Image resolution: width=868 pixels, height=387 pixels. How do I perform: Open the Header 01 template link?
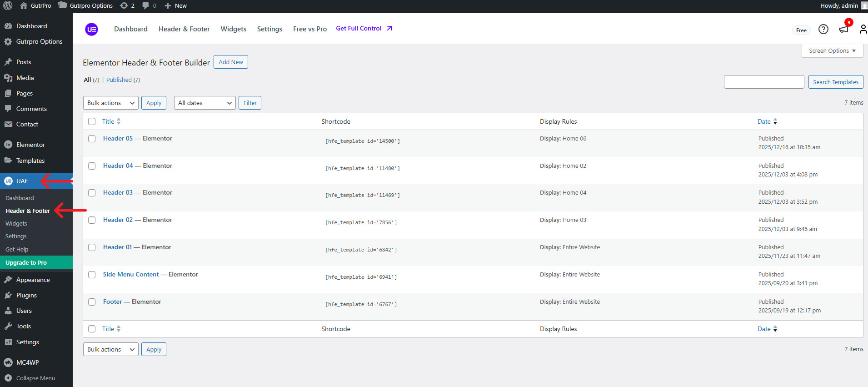(x=117, y=247)
